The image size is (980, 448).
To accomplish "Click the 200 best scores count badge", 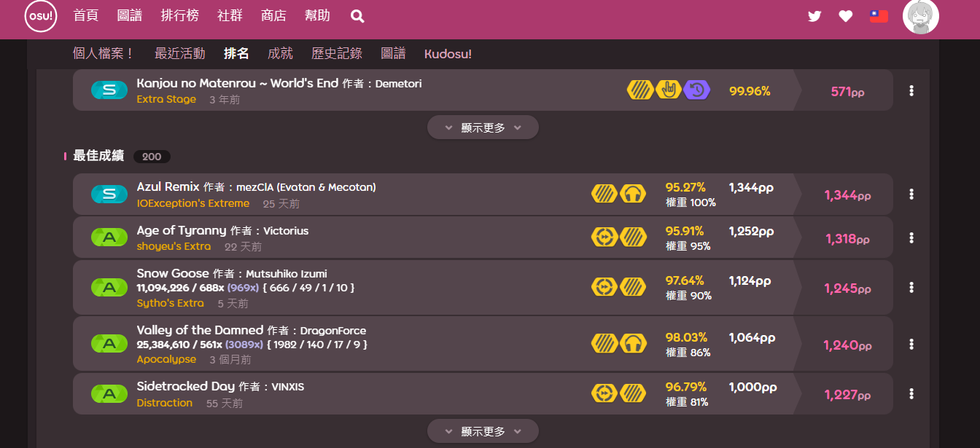I will (152, 157).
